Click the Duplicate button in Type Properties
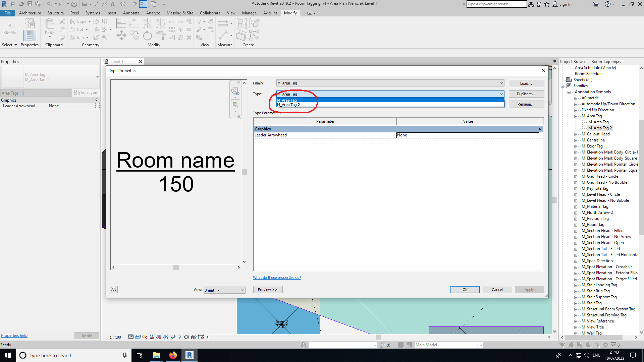The width and height of the screenshot is (644, 362). point(526,94)
